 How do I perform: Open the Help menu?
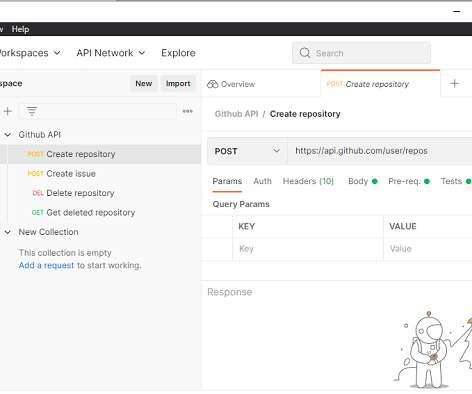tap(20, 29)
